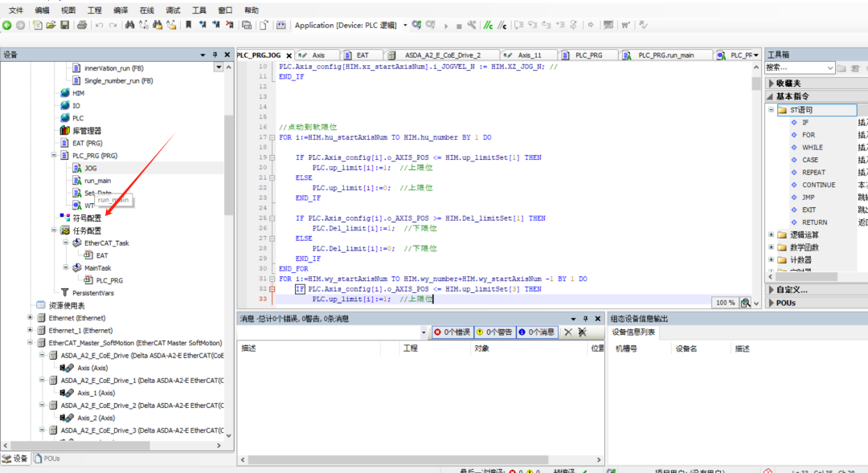Switch to the Axis_11 editor tab
868x473 pixels.
tap(529, 55)
